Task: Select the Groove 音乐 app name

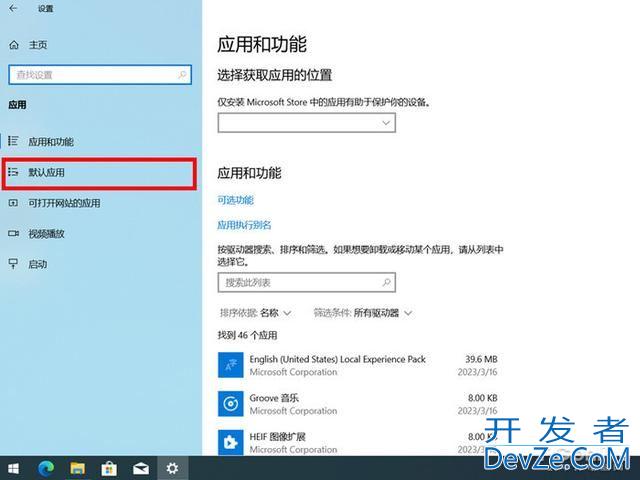Action: (x=274, y=398)
